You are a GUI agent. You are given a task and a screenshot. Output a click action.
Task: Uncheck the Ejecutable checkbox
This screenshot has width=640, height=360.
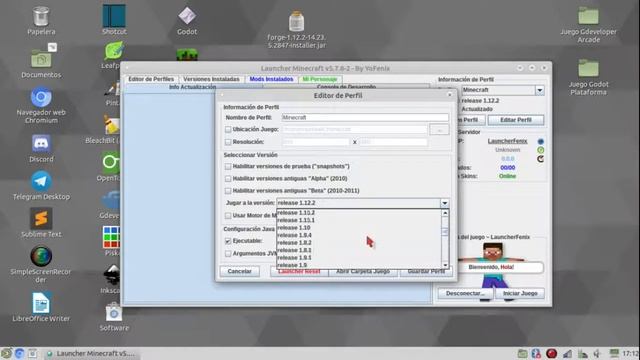228,241
